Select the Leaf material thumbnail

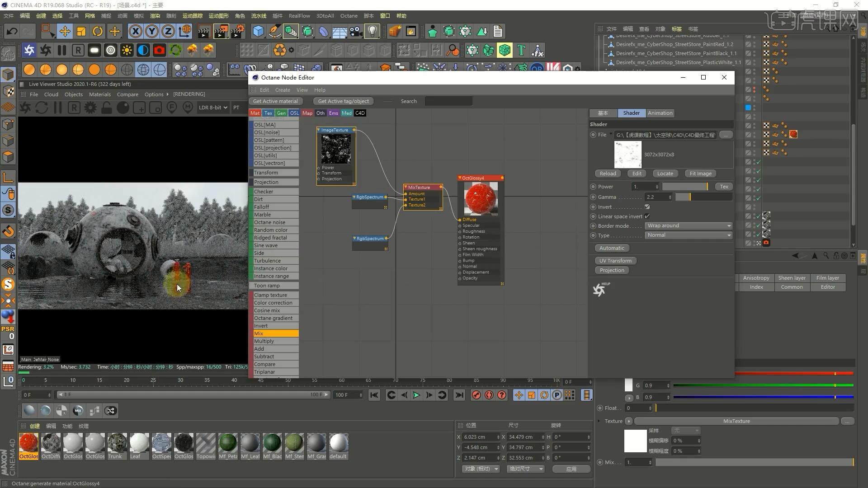click(x=139, y=446)
